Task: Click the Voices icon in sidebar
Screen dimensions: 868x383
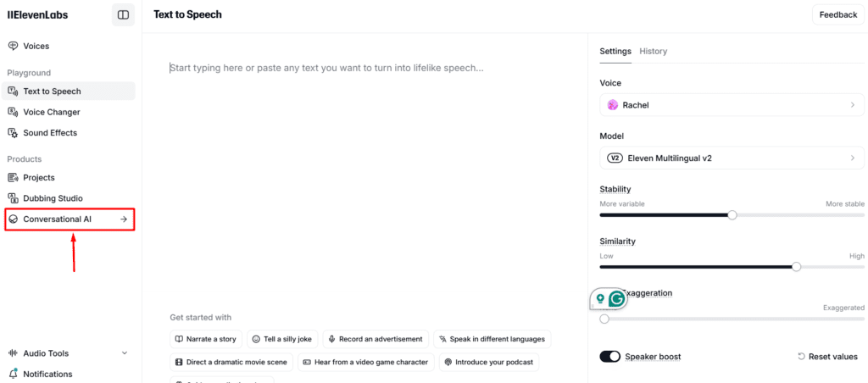Action: pyautogui.click(x=13, y=46)
